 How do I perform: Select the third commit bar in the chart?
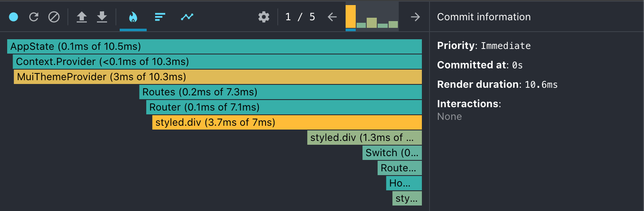click(x=372, y=23)
